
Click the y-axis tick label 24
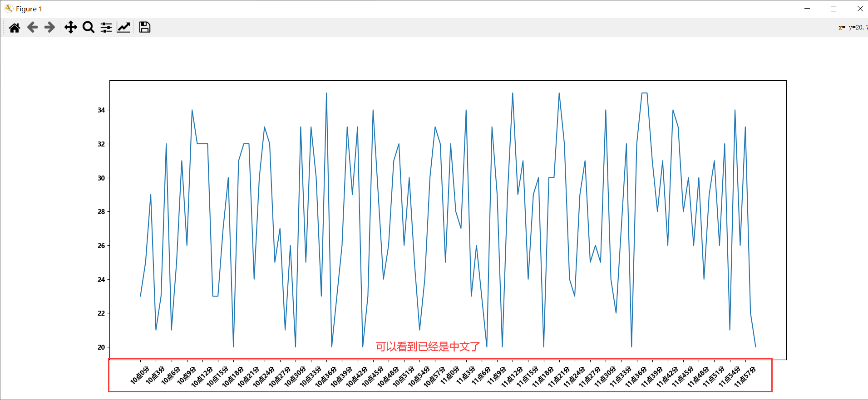click(x=101, y=280)
